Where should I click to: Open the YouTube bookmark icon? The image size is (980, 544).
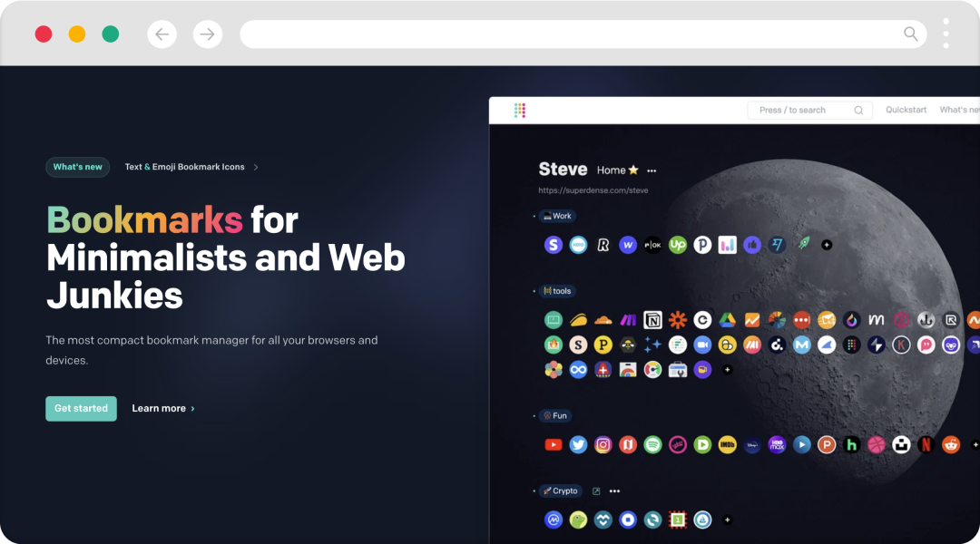click(554, 444)
